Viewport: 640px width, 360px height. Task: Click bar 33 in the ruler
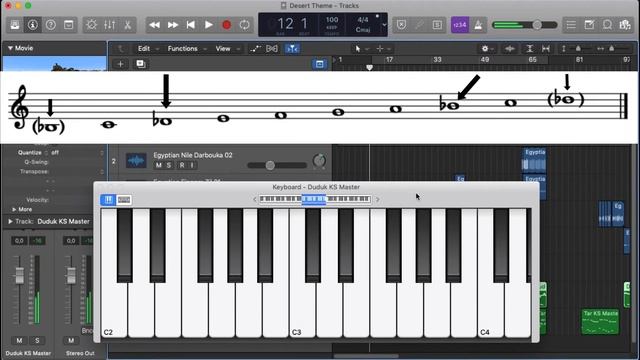coord(437,60)
